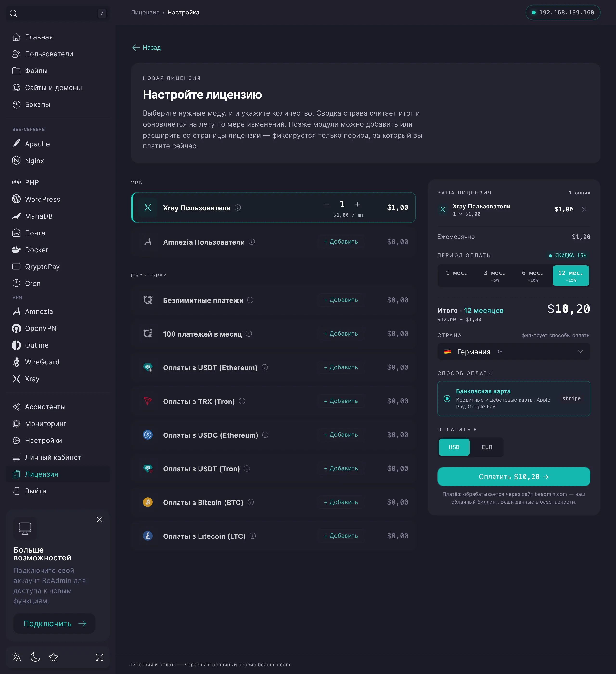Image resolution: width=616 pixels, height=674 pixels.
Task: Select USD payment currency
Action: coord(454,447)
